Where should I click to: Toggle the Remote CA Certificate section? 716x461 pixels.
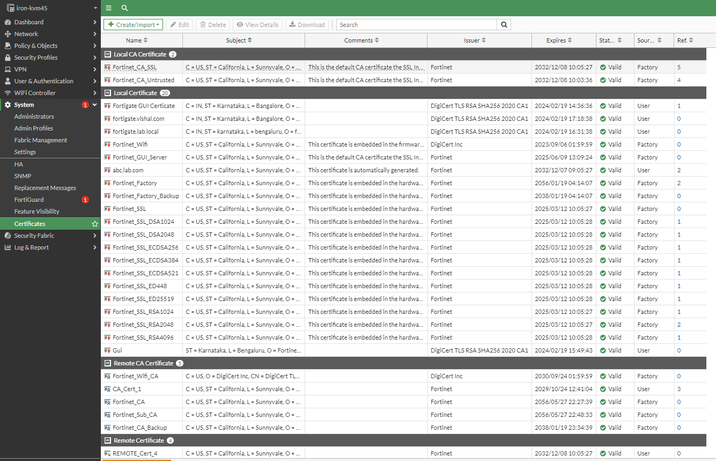coord(108,363)
